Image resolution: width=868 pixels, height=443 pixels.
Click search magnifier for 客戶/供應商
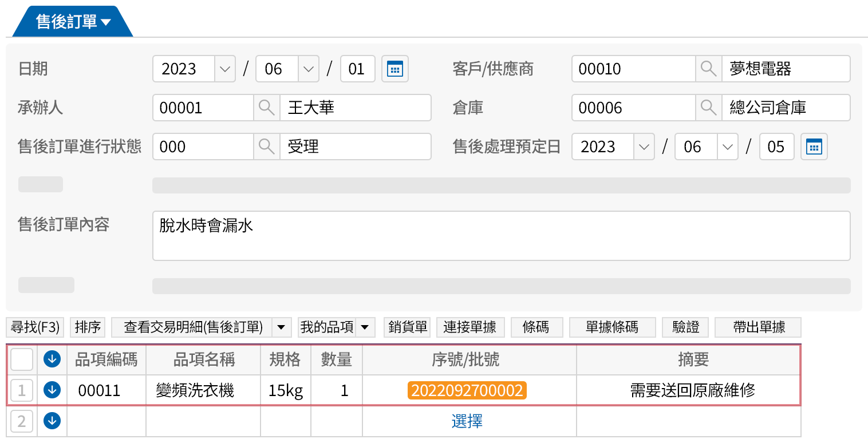[x=708, y=69]
